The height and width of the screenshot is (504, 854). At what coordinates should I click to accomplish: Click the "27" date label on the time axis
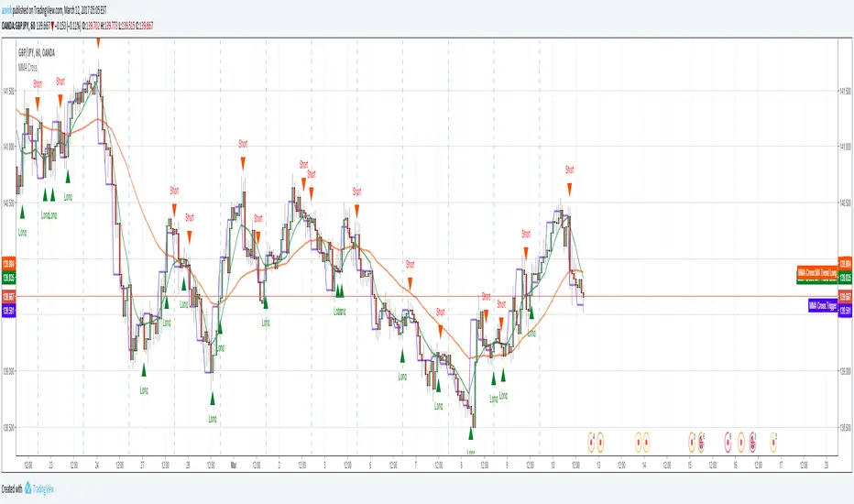[x=142, y=465]
